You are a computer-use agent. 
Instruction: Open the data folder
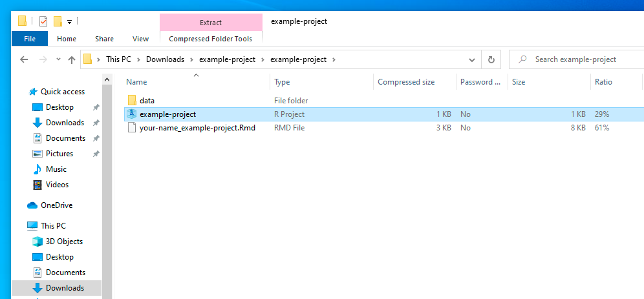[147, 101]
